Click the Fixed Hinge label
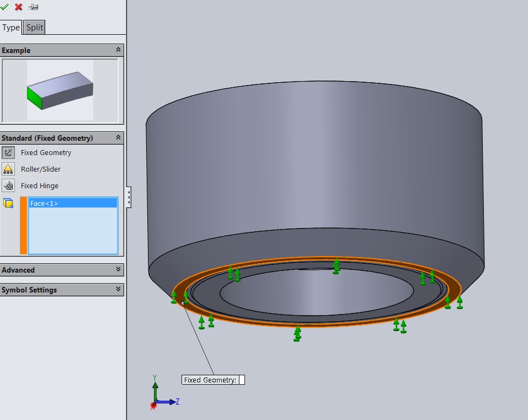 click(x=39, y=185)
